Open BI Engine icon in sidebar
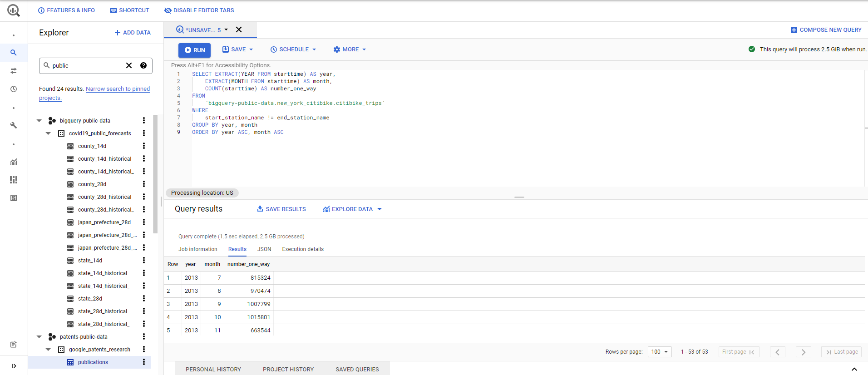The height and width of the screenshot is (375, 868). coord(14,198)
